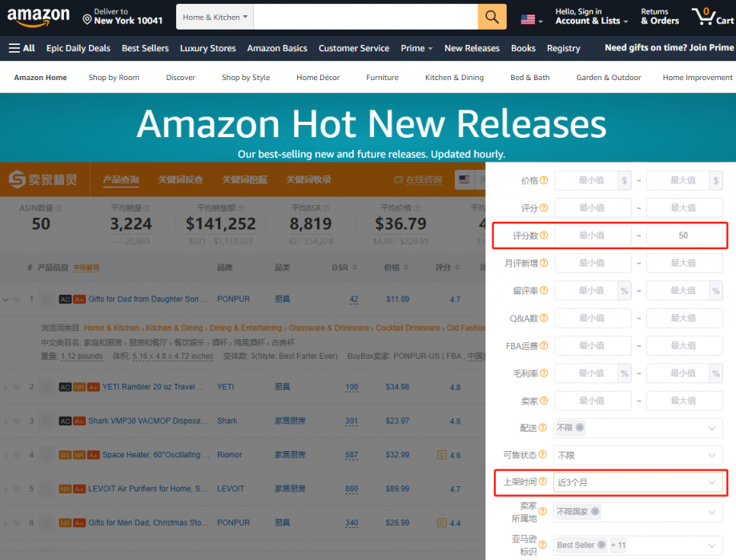Click the Amazon search magnifier button
The width and height of the screenshot is (736, 560).
(x=492, y=17)
